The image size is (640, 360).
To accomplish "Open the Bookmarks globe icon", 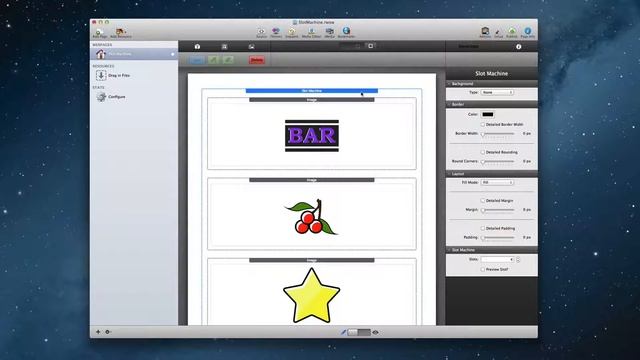I will pyautogui.click(x=346, y=32).
